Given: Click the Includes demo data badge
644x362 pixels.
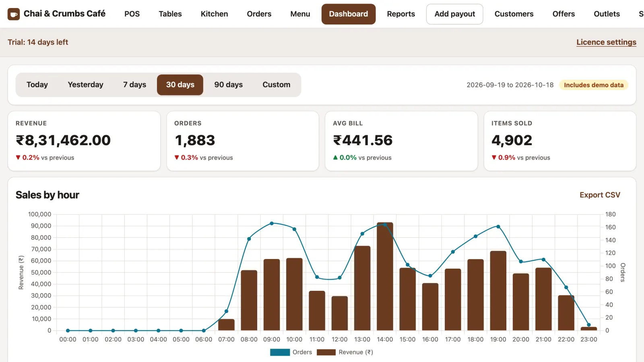Looking at the screenshot, I should (594, 85).
